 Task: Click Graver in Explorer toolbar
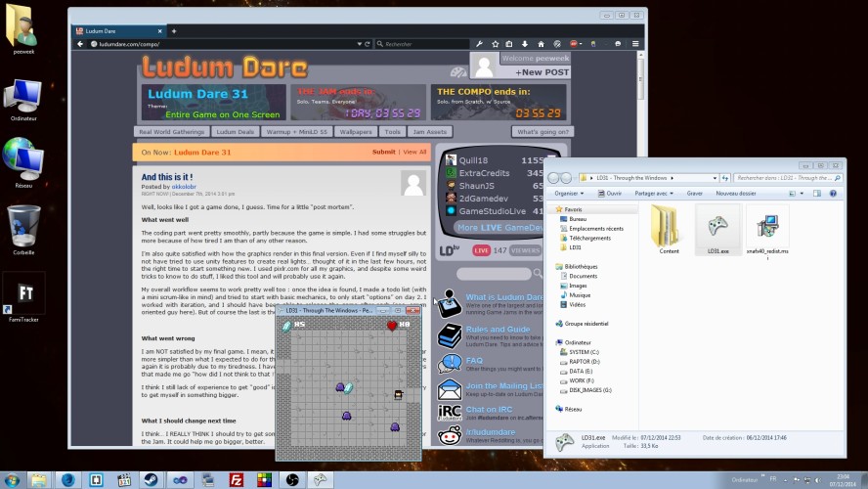(694, 194)
